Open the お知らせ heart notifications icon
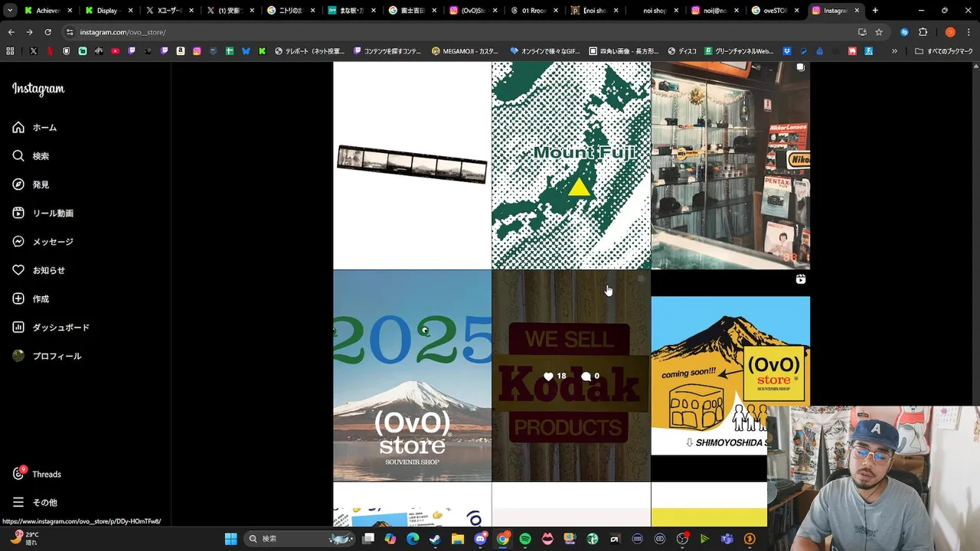The height and width of the screenshot is (551, 980). [x=18, y=270]
